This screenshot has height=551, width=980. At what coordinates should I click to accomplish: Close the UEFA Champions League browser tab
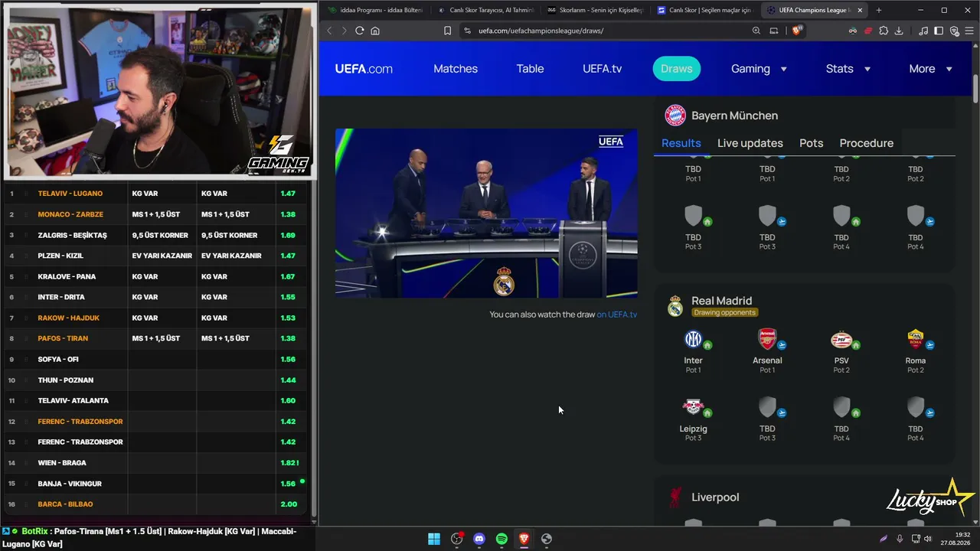pos(860,10)
